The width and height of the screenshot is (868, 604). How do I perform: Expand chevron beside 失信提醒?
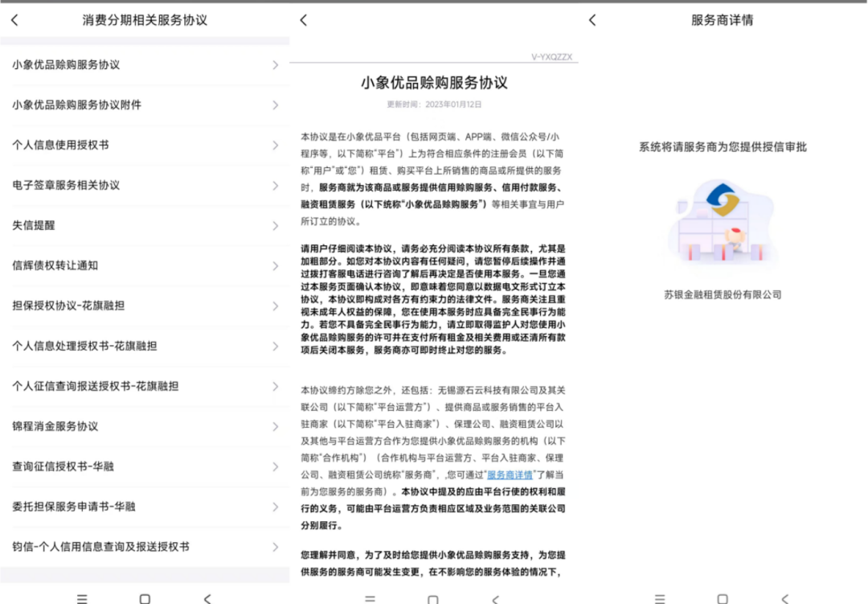275,225
